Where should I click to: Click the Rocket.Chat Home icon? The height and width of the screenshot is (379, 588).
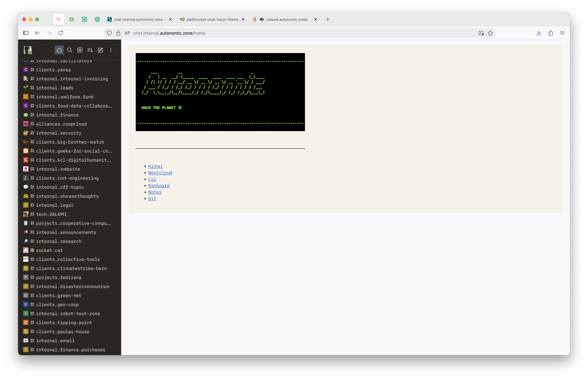(59, 50)
